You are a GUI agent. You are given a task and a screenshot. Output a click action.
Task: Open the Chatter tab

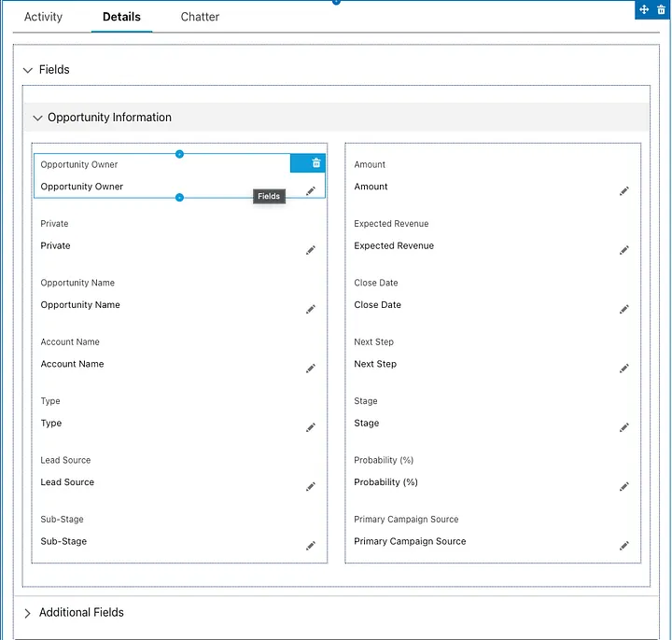tap(200, 17)
